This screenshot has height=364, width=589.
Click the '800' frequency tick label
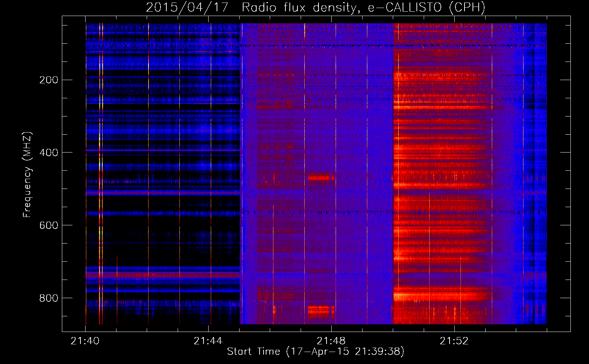pyautogui.click(x=49, y=298)
